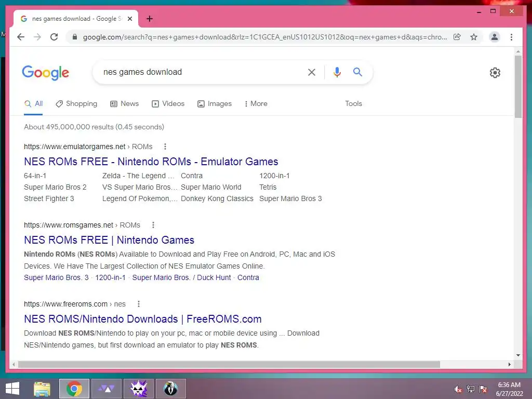This screenshot has width=532, height=399.
Task: Open the 64-in-1 sitelink
Action: coord(35,176)
